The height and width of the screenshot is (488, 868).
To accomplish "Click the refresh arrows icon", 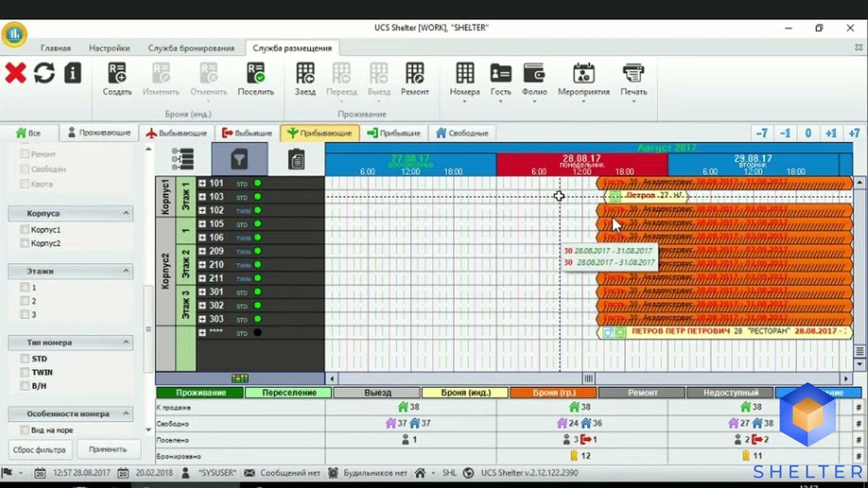I will (44, 73).
